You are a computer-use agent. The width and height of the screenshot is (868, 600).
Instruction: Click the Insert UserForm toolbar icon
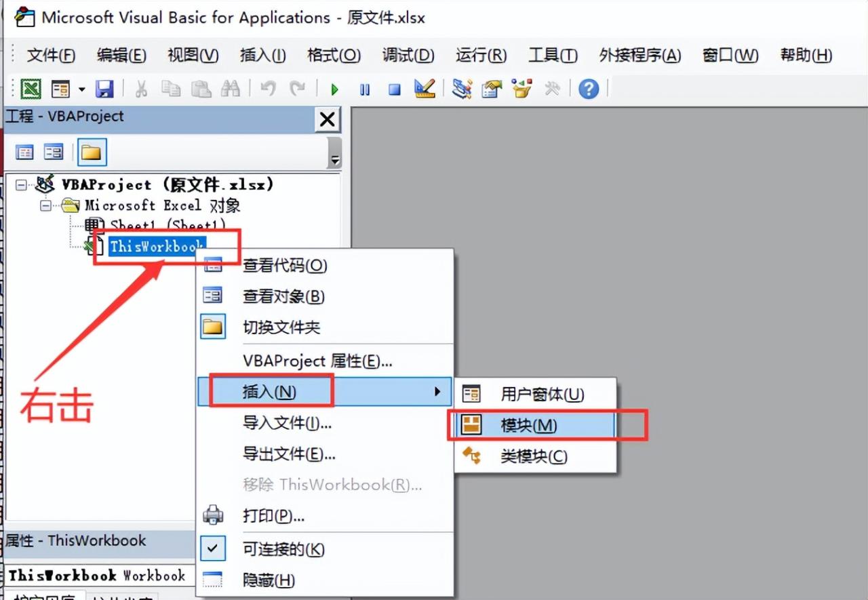[61, 89]
